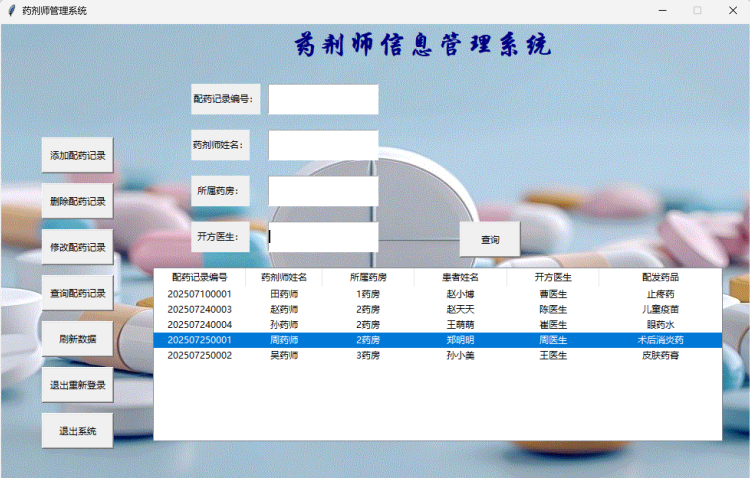
Task: Select the 查询配药记录 sidebar button
Action: pyautogui.click(x=77, y=293)
